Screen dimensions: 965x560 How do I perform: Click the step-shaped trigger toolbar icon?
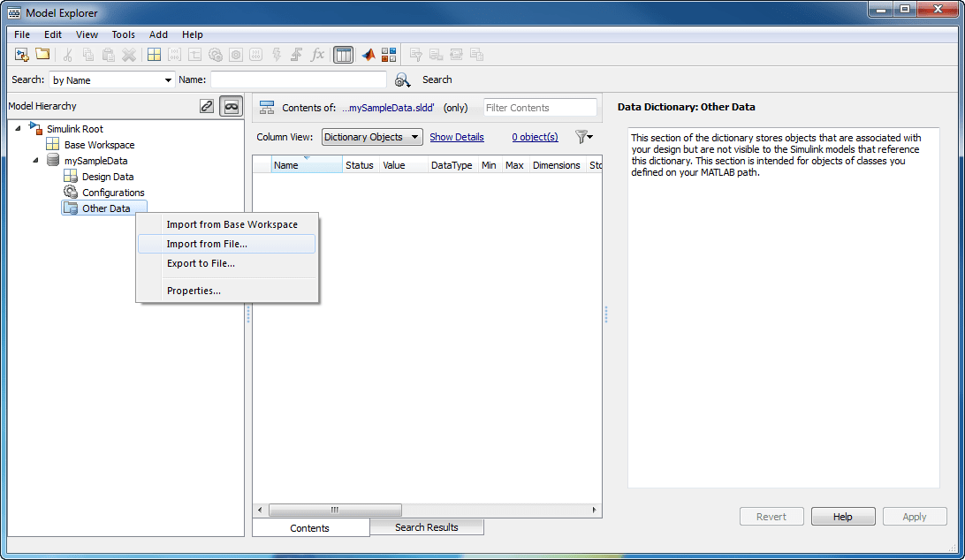tap(297, 55)
